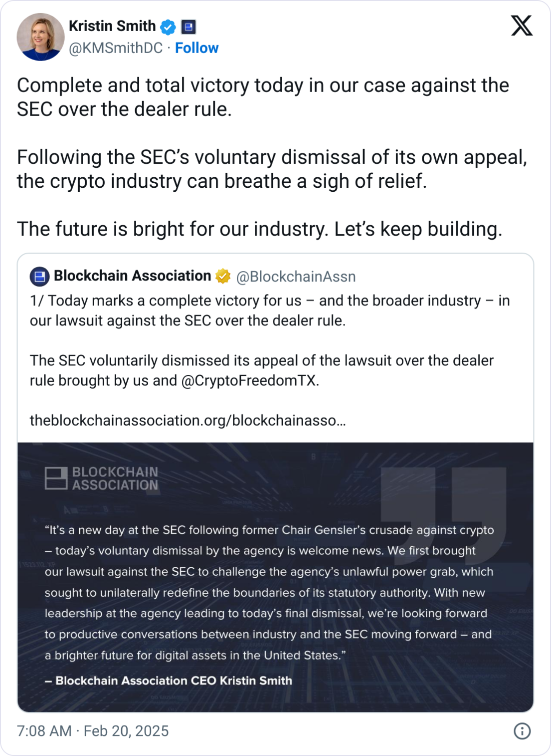
Task: Open the info icon near the timestamp
Action: (522, 732)
